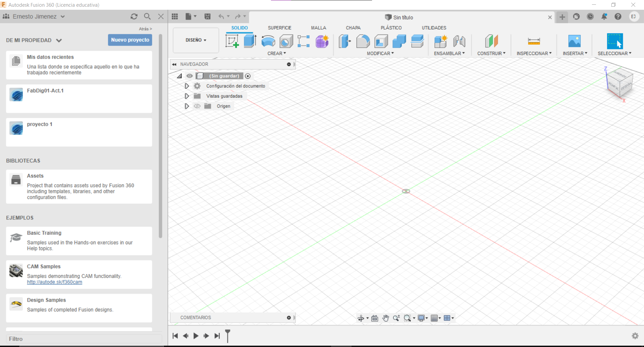Open the extensions icon beside the new tab plus
The image size is (644, 347).
pos(577,16)
